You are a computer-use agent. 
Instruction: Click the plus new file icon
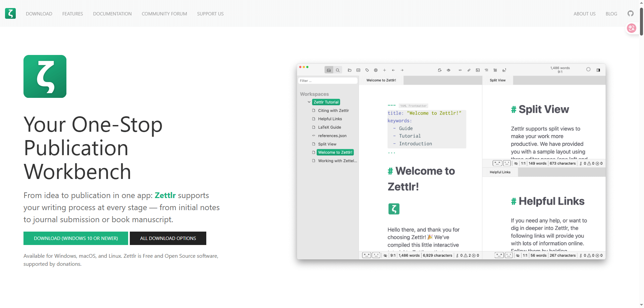tap(384, 70)
